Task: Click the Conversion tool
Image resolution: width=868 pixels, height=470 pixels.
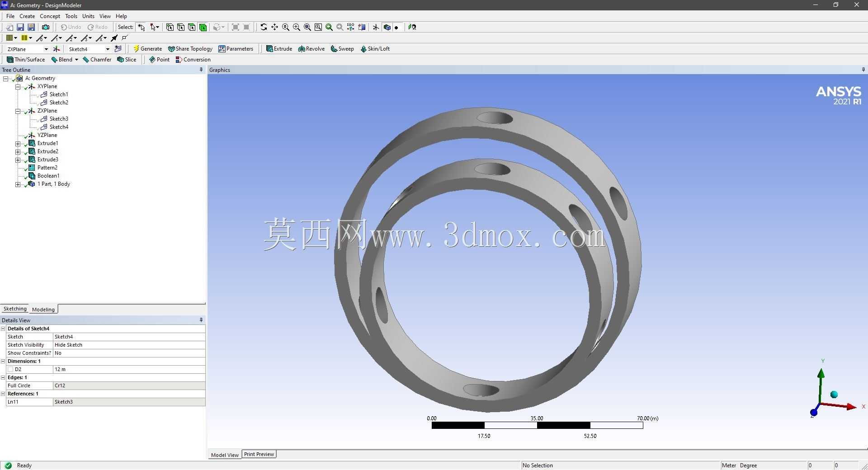Action: [193, 60]
